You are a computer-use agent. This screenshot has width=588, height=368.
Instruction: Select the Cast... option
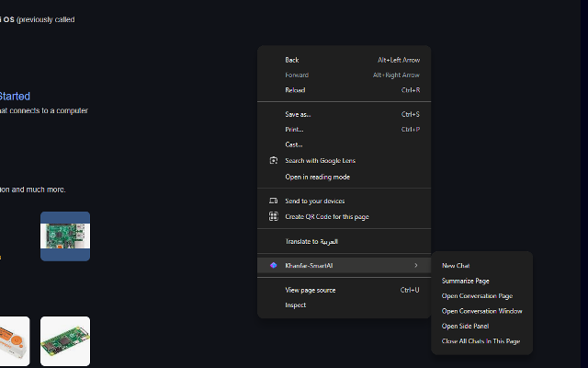(294, 144)
